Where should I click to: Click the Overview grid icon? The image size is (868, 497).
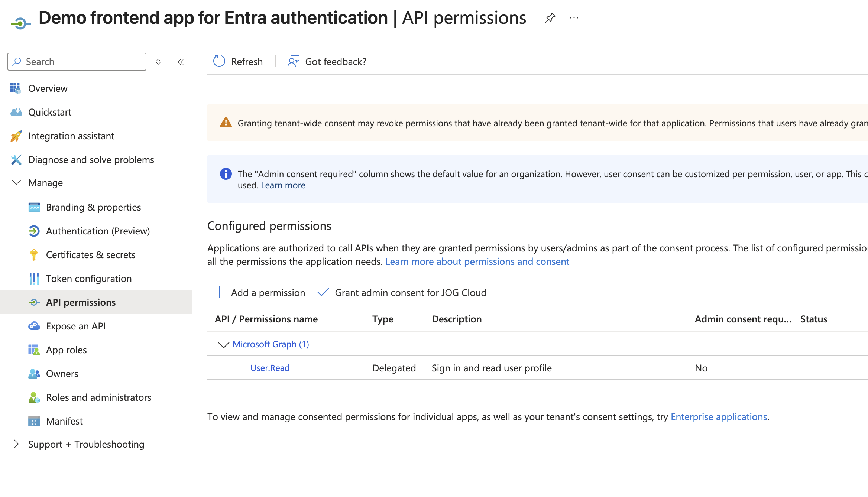coord(16,88)
